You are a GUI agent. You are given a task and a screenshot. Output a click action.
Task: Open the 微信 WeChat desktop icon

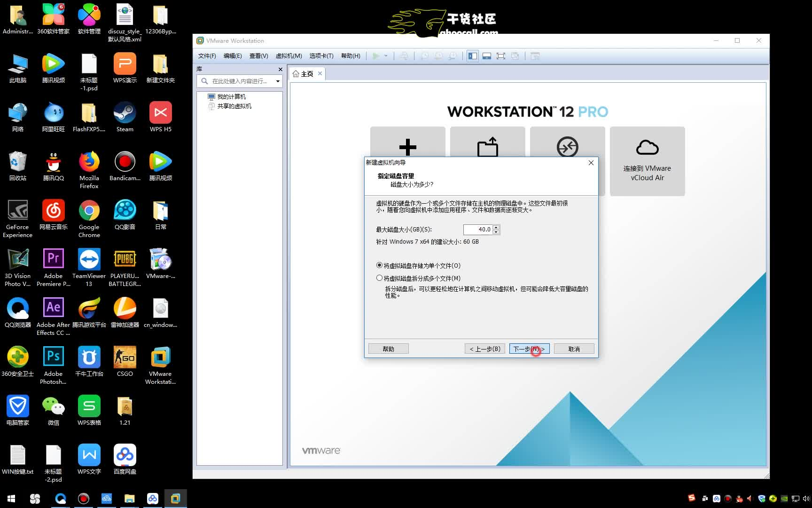54,411
